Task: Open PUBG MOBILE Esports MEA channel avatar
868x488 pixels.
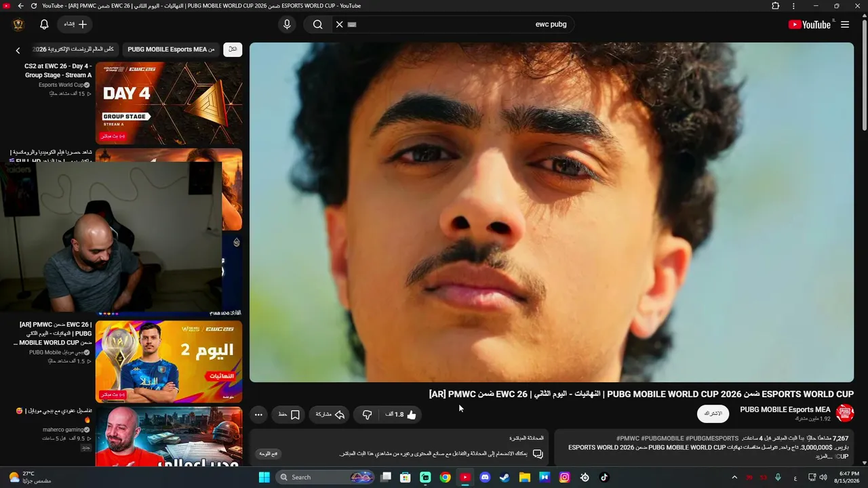Action: 845,413
